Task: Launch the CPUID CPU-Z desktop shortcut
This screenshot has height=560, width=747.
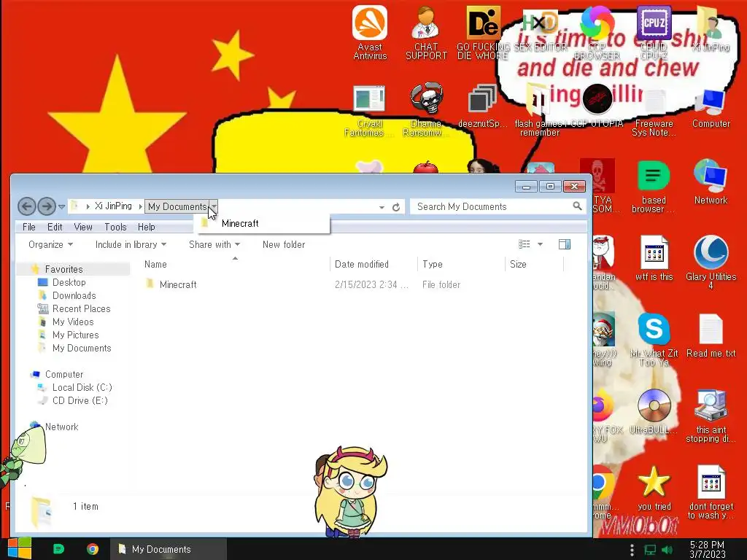Action: pos(654,32)
